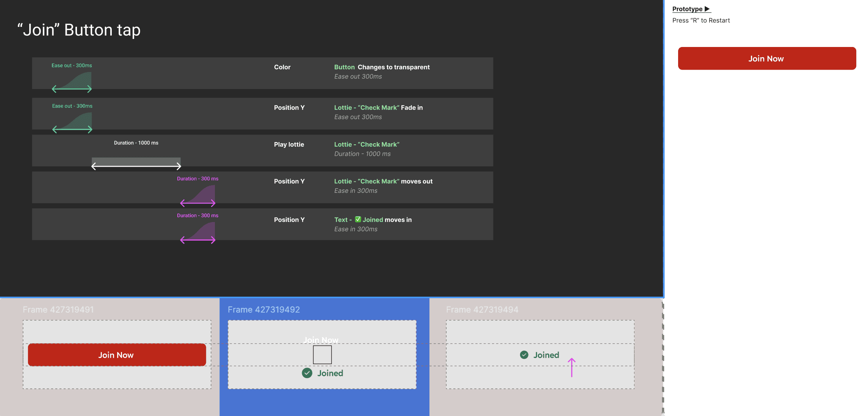Click the Prototype play arrow icon
Viewport: 868px width, 416px height.
coord(707,9)
